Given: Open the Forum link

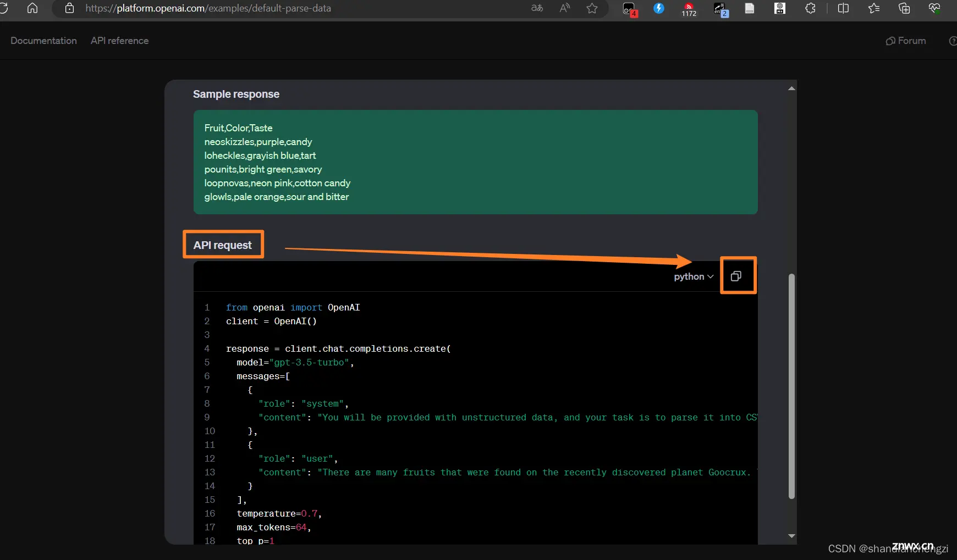Looking at the screenshot, I should point(906,41).
